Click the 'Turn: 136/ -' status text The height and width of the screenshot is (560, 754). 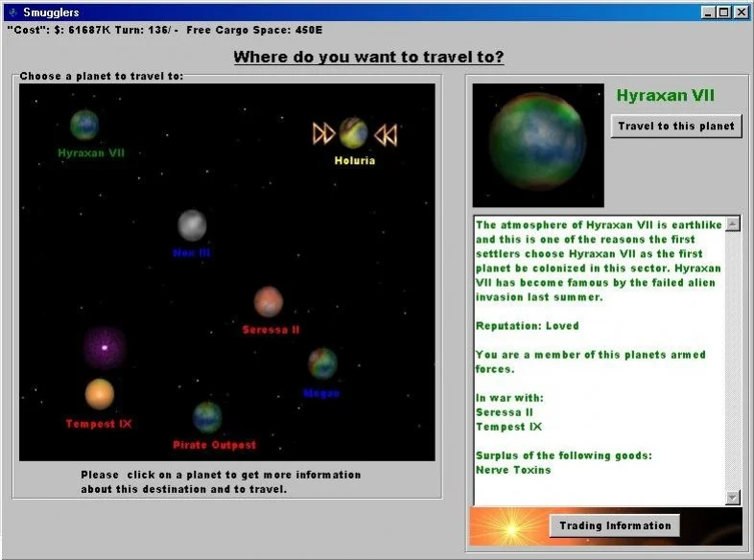coord(147,30)
